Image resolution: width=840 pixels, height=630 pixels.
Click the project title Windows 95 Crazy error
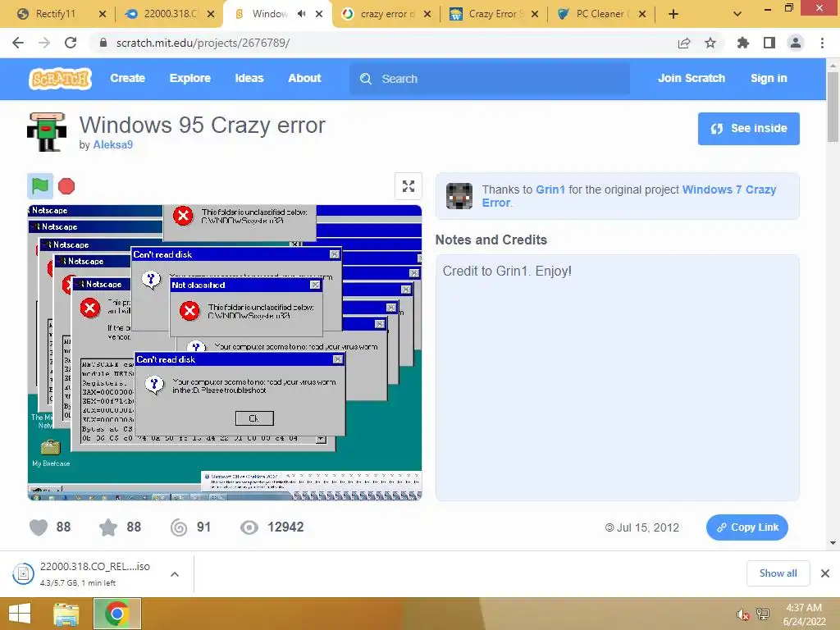coord(202,126)
